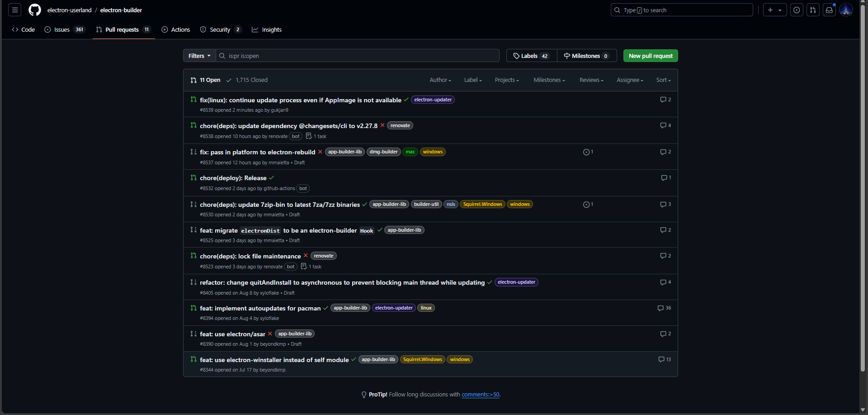The width and height of the screenshot is (868, 415).
Task: Click the mac label
Action: 410,152
